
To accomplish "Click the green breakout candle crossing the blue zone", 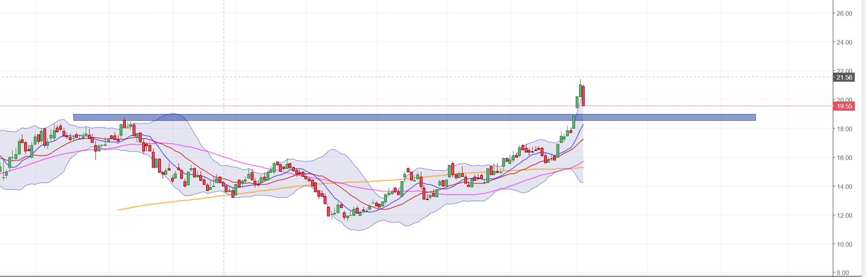I will point(574,122).
